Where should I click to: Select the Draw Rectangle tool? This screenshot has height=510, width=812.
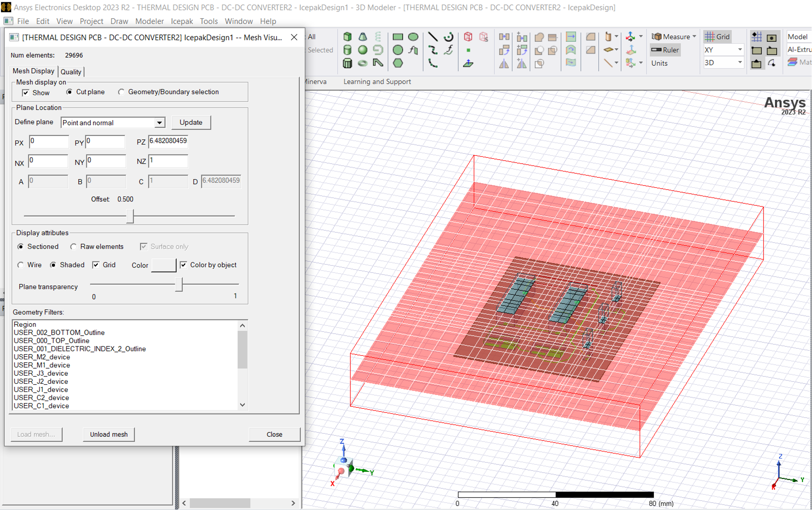pyautogui.click(x=398, y=37)
